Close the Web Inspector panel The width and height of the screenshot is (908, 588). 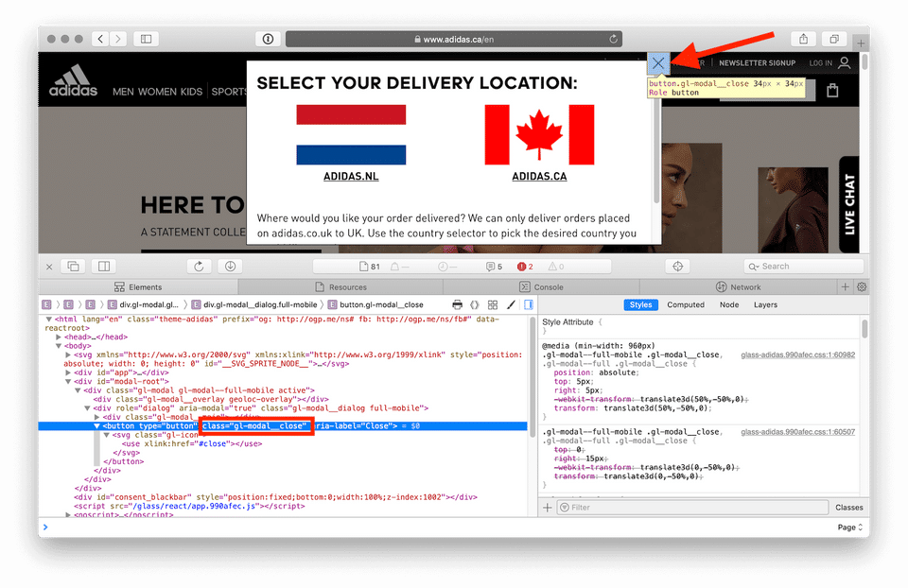[x=49, y=267]
